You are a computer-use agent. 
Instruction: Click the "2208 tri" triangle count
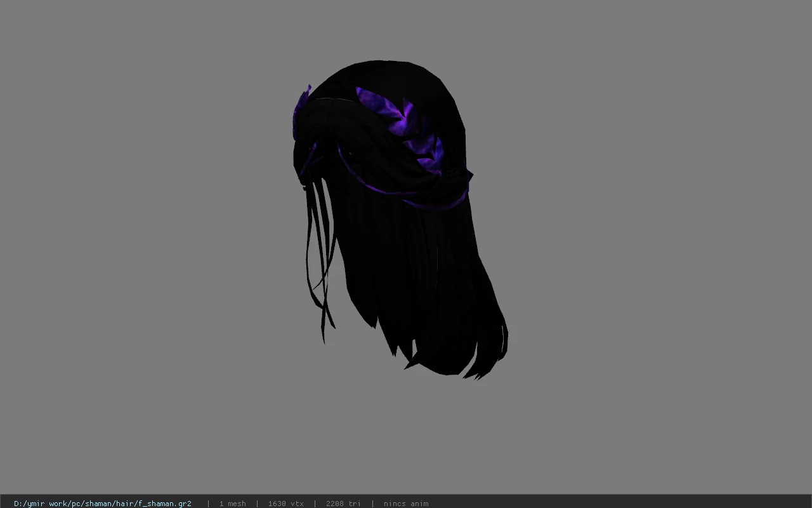click(x=343, y=504)
